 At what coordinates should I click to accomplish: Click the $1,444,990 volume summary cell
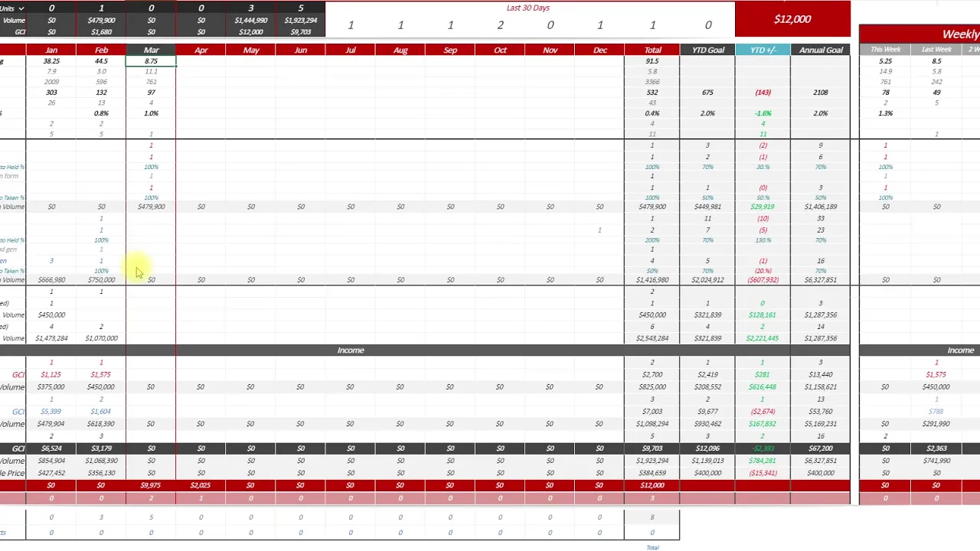(x=251, y=21)
